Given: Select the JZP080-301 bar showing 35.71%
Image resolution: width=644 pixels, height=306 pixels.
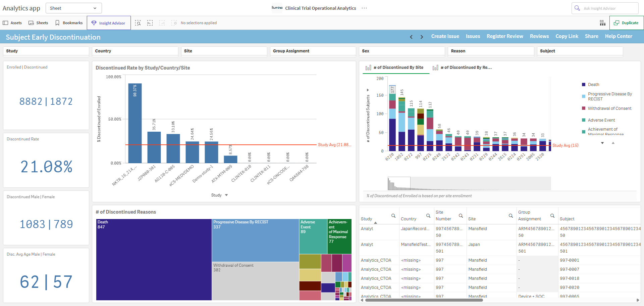Looking at the screenshot, I should point(154,147).
